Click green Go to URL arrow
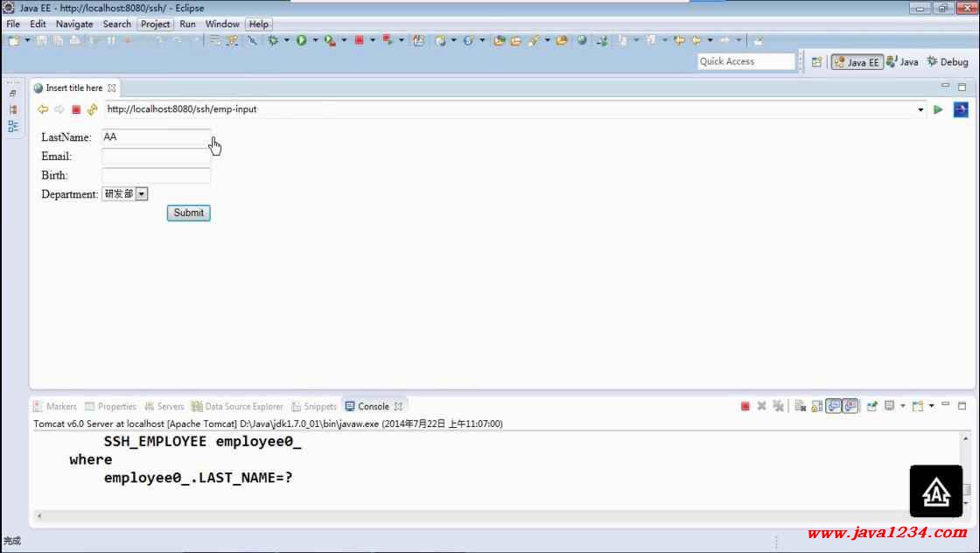The image size is (980, 553). pyautogui.click(x=938, y=109)
